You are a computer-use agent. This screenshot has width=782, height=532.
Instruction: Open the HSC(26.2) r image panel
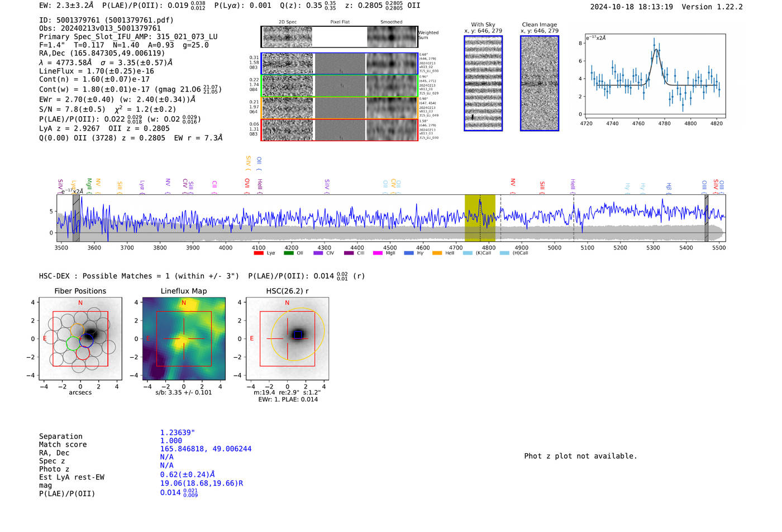287,339
